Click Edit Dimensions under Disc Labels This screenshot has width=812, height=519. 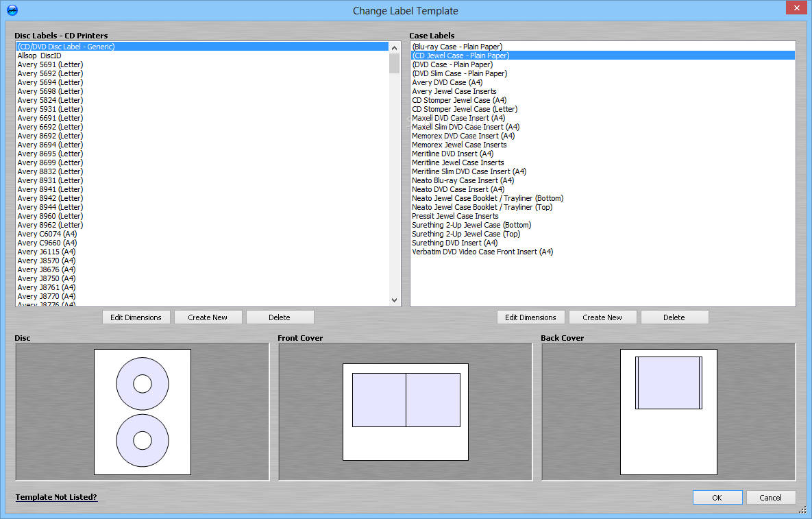tap(136, 317)
